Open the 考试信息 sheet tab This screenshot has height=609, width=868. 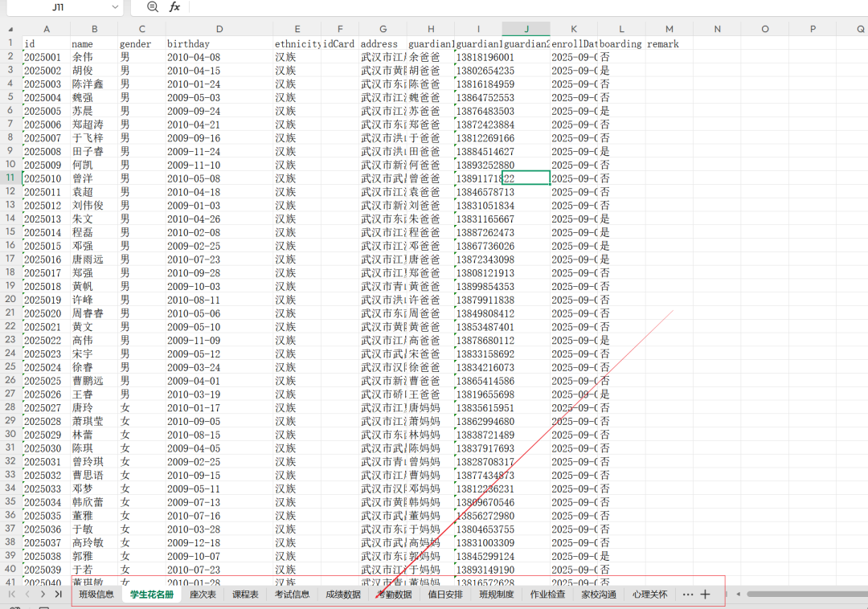[x=293, y=594]
